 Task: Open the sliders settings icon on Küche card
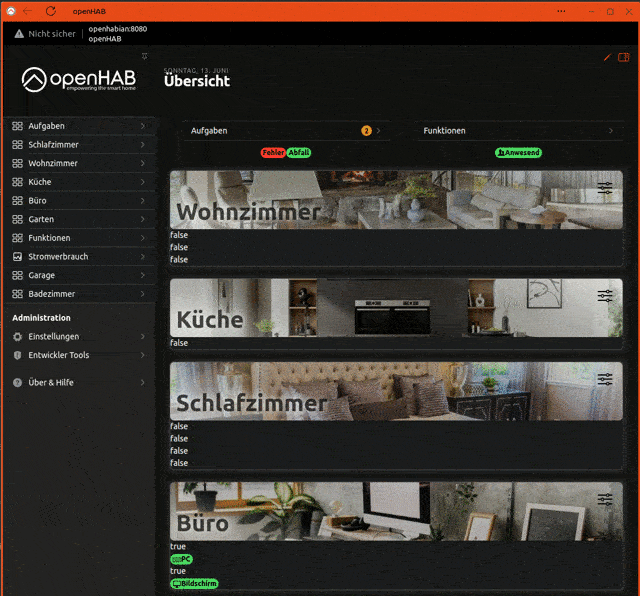pos(605,296)
